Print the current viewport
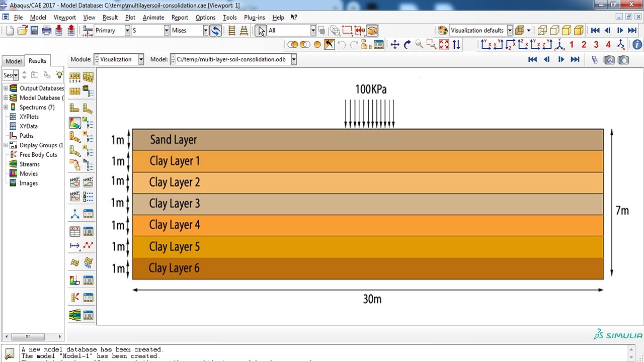 tap(47, 30)
